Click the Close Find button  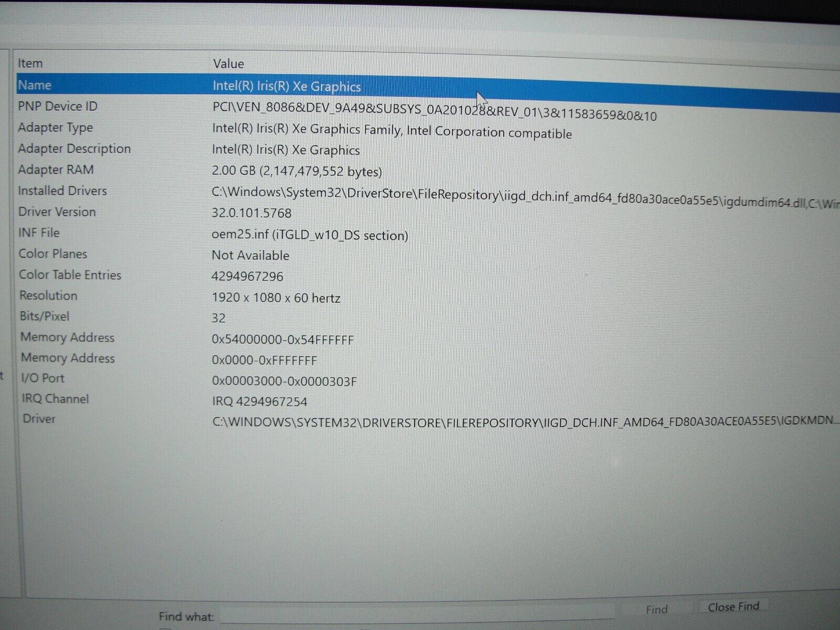coord(733,607)
